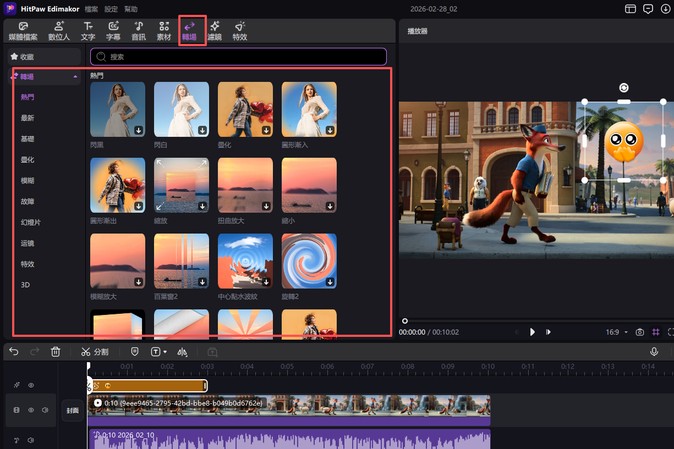The height and width of the screenshot is (449, 674).
Task: Select the 3D transitions category
Action: tap(25, 284)
